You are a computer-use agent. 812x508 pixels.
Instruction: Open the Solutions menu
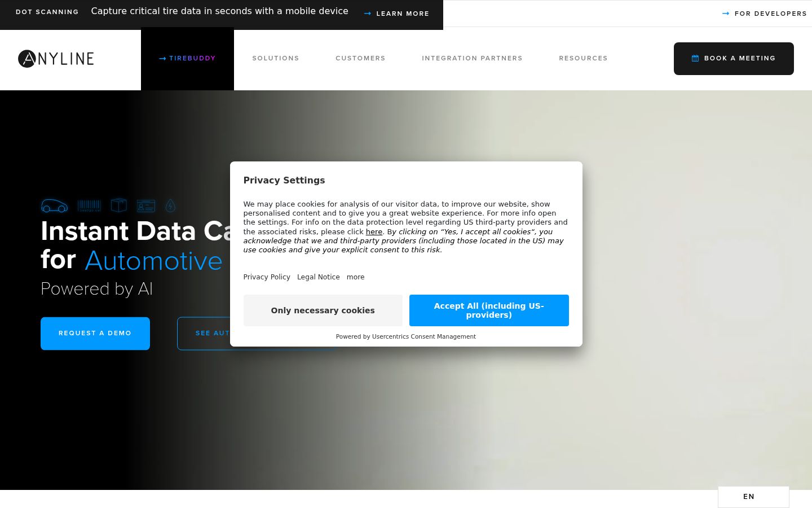[276, 59]
